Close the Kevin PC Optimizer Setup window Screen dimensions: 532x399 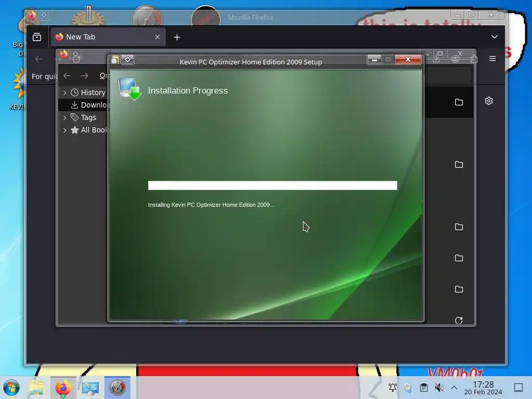pos(408,59)
